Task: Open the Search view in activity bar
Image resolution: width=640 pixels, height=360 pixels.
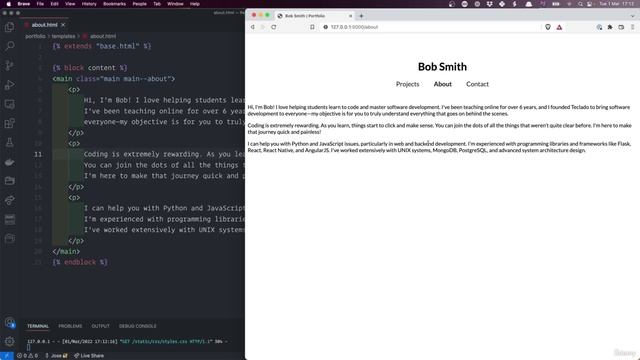Action: 9,46
